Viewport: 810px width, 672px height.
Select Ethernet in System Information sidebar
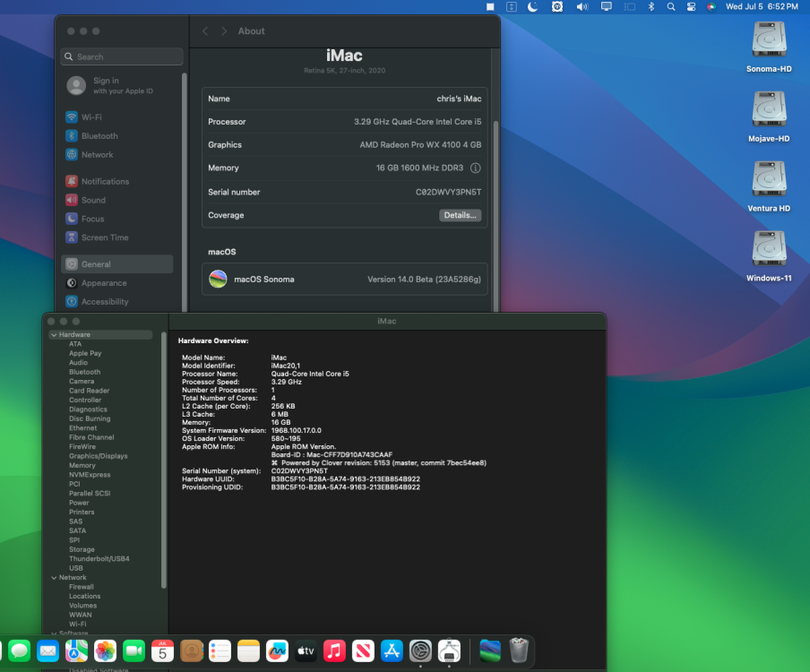point(82,428)
